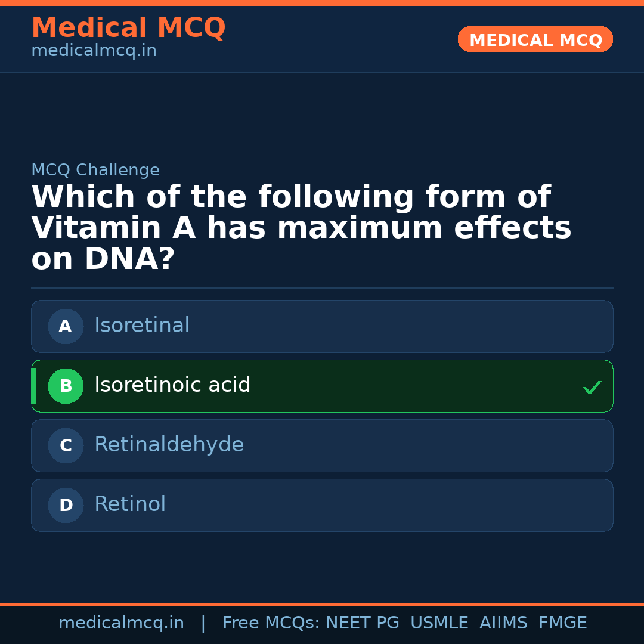Screen dimensions: 644x644
Task: Click USMLE in the footer
Action: click(439, 623)
